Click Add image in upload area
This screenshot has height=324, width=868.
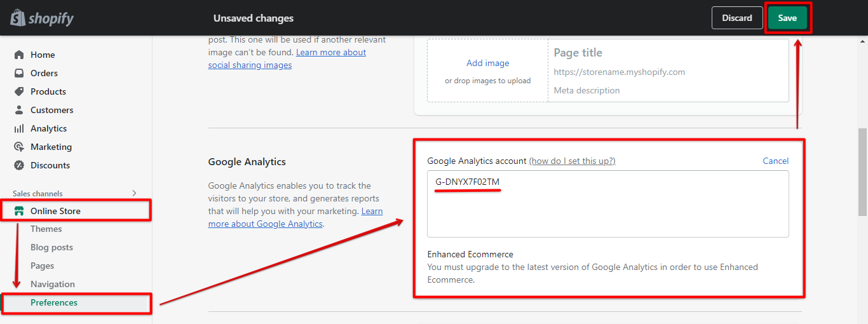(x=487, y=63)
